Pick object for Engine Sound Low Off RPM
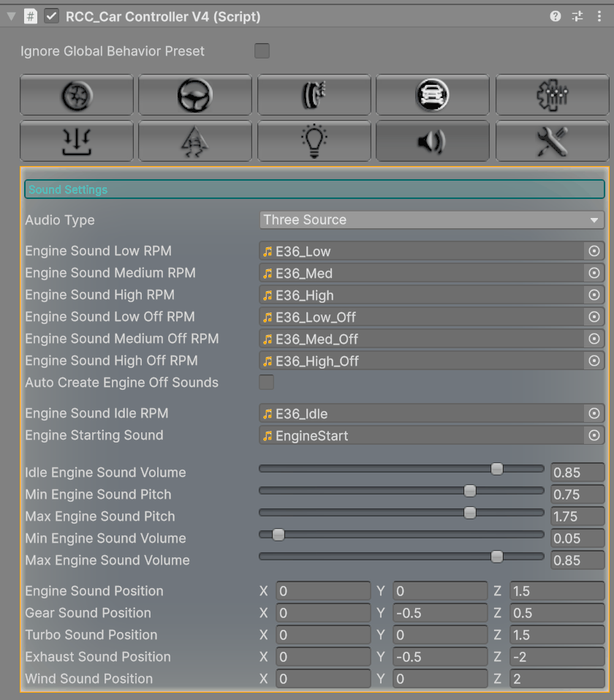The height and width of the screenshot is (700, 614). tap(594, 317)
